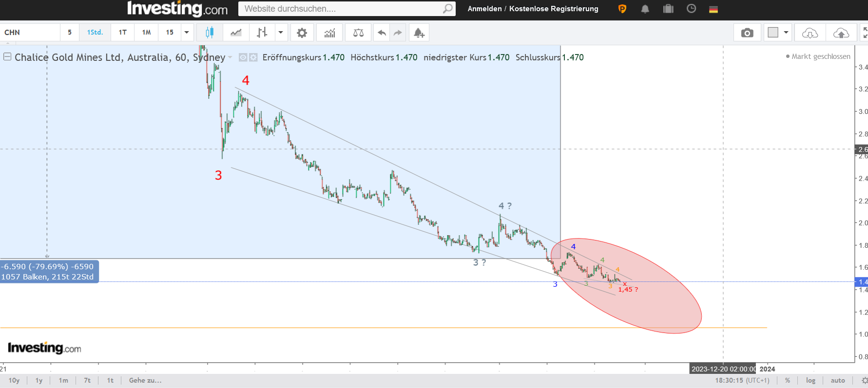Screen dimensions: 868x388
Task: Select the candlestick chart type icon
Action: point(210,33)
